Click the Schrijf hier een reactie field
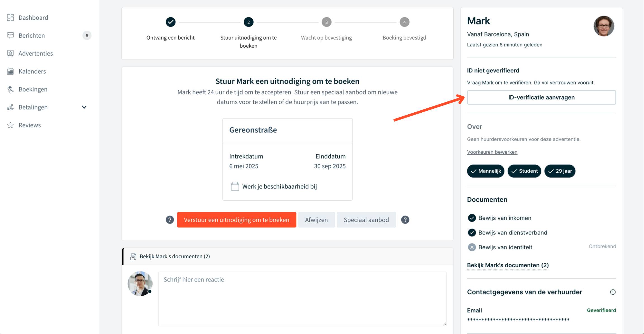644x334 pixels. pos(302,299)
